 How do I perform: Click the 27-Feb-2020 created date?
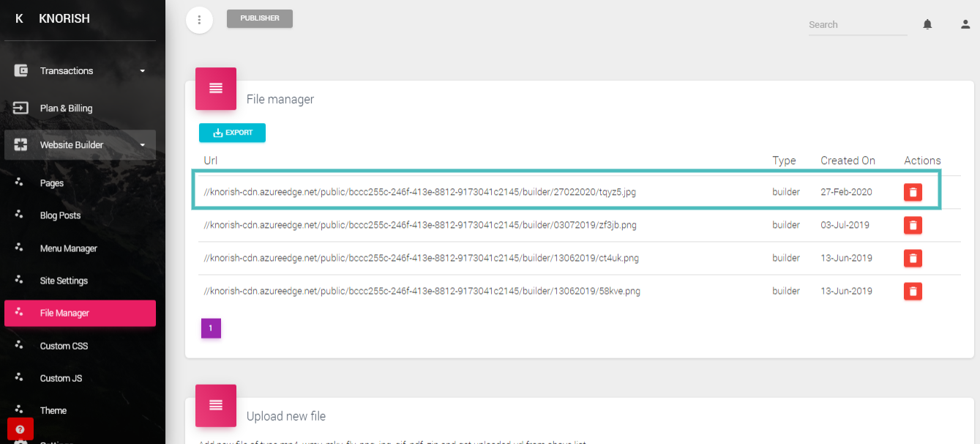[x=847, y=192]
